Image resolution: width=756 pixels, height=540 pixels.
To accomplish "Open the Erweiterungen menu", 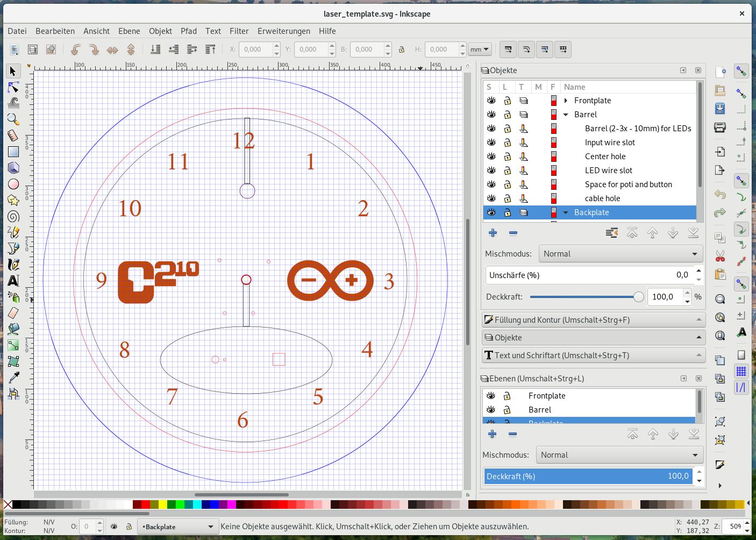I will [283, 31].
